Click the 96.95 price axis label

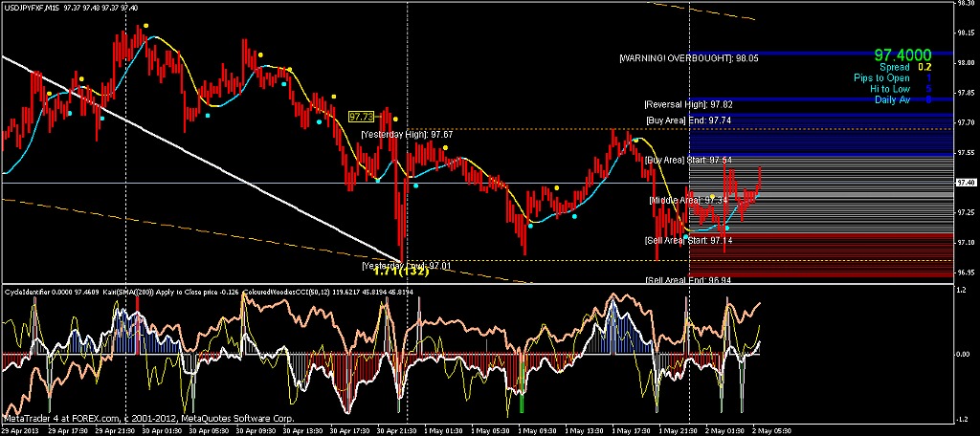(x=967, y=272)
